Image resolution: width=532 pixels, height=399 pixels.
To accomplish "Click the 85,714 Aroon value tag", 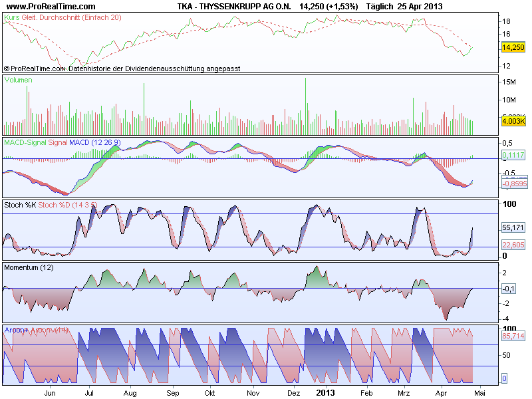I will [513, 336].
